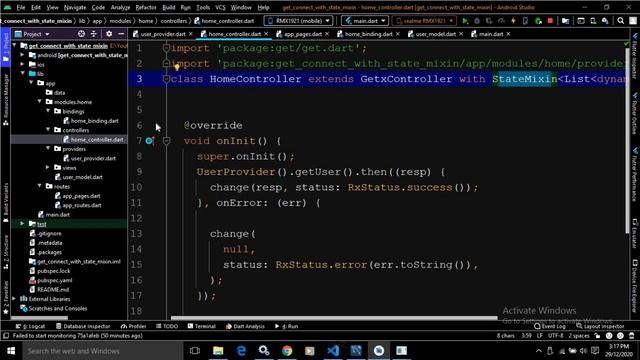The width and height of the screenshot is (640, 360).
Task: Expand the test folder
Action: (x=23, y=224)
